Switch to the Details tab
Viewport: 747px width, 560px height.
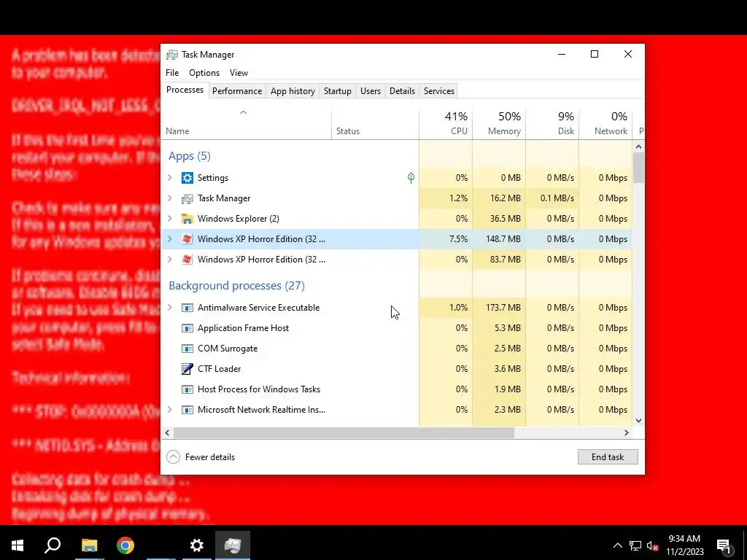[x=402, y=91]
